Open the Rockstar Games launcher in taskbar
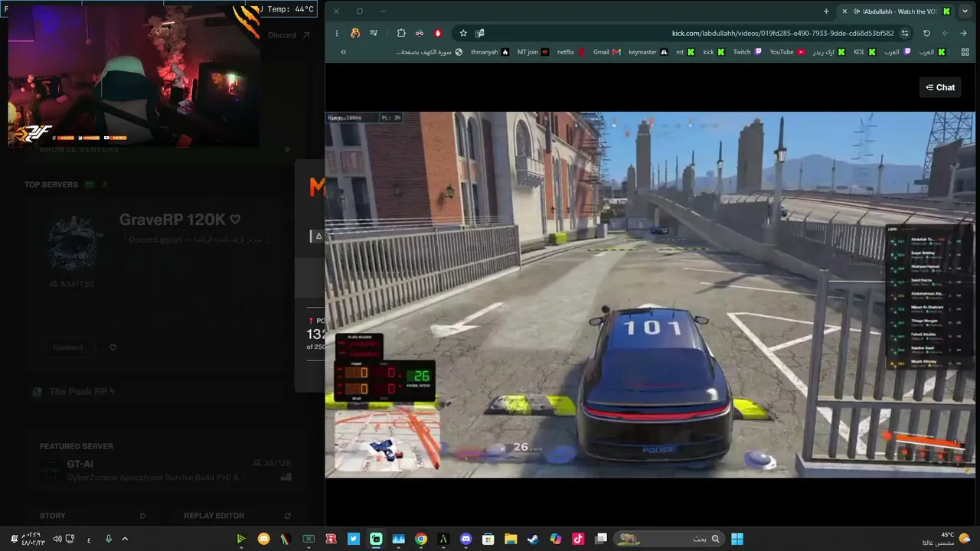980x551 pixels. click(331, 539)
